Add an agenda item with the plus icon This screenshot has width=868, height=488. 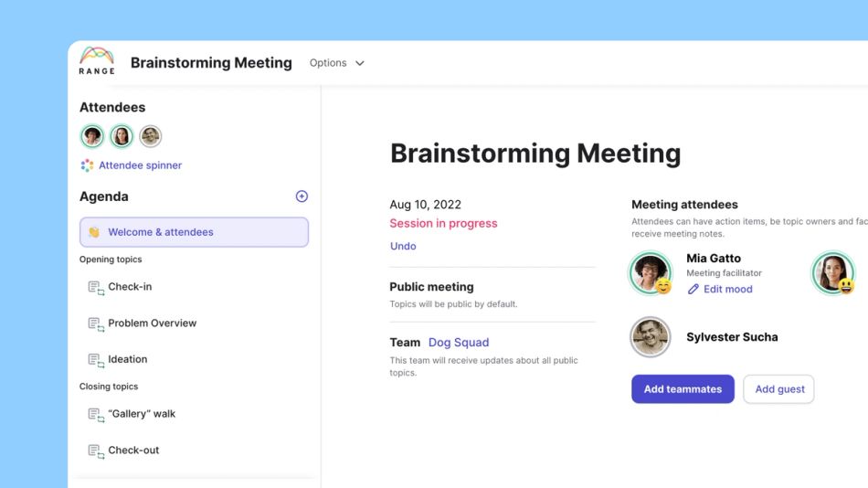(x=302, y=196)
